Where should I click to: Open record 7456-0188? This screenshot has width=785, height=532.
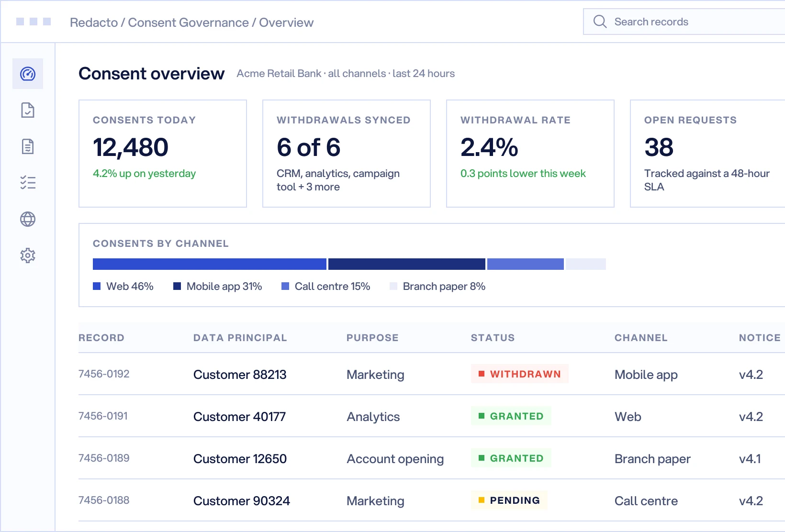coord(104,500)
